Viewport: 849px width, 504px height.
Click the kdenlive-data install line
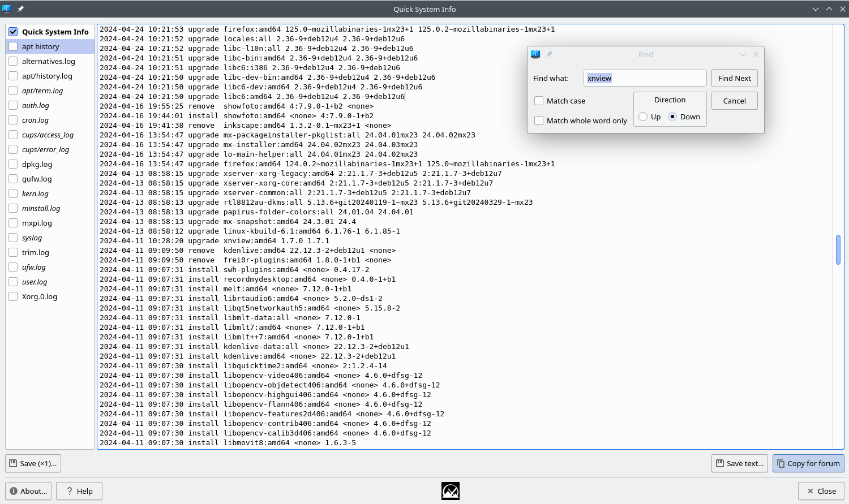pyautogui.click(x=254, y=347)
